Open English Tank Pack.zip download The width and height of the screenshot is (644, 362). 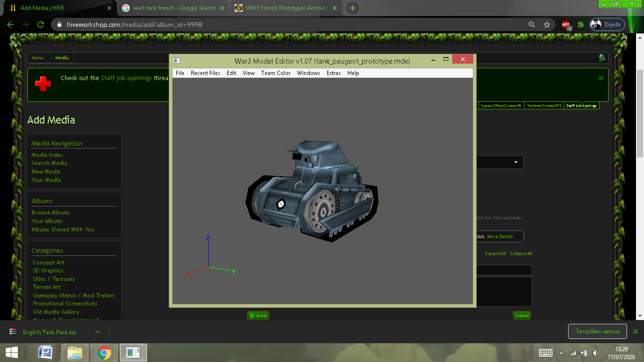pyautogui.click(x=50, y=332)
